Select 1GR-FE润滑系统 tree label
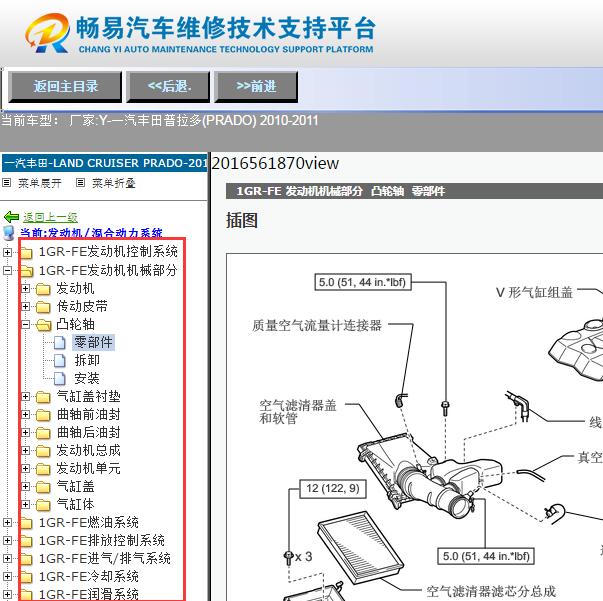 tap(88, 594)
